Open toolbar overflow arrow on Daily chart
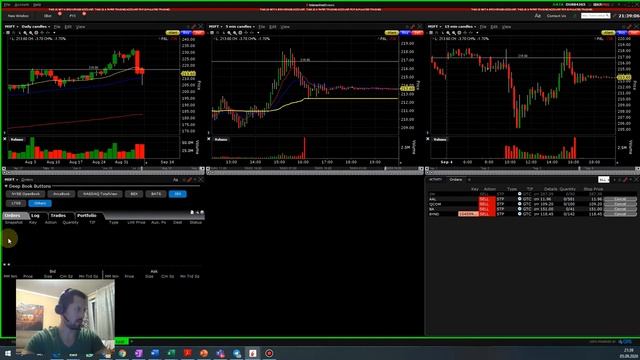This screenshot has width=640, height=360. coord(54,33)
